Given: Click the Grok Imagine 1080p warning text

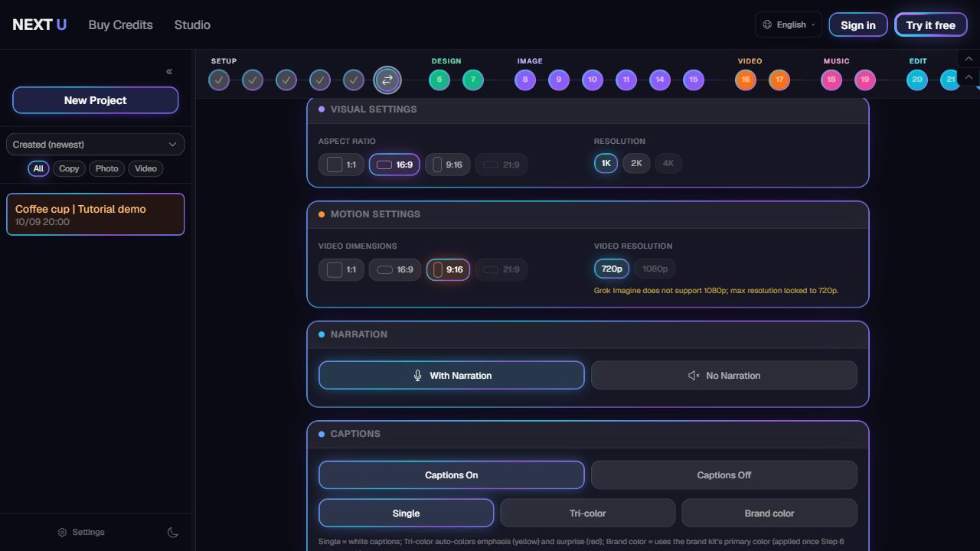Looking at the screenshot, I should 716,291.
